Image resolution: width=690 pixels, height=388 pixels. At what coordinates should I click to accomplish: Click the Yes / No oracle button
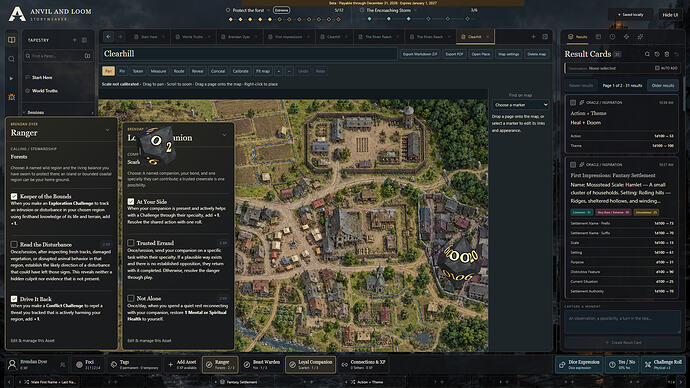click(x=623, y=364)
